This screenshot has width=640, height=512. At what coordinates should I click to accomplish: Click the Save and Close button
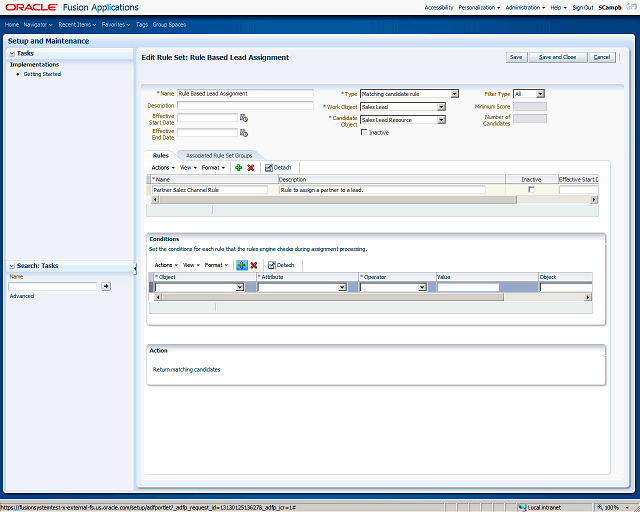coord(558,57)
